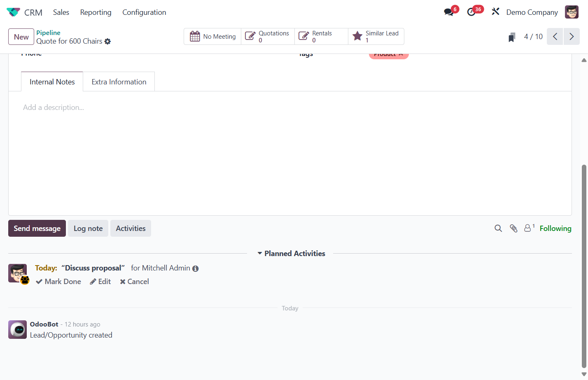The height and width of the screenshot is (380, 588).
Task: Click the 'Lead/Opportunity created' message text
Action: (x=71, y=335)
